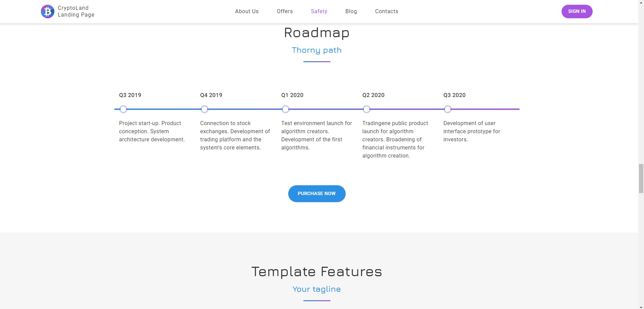Click the Q2 2020 label text
Viewport: 644px width, 309px height.
(373, 95)
